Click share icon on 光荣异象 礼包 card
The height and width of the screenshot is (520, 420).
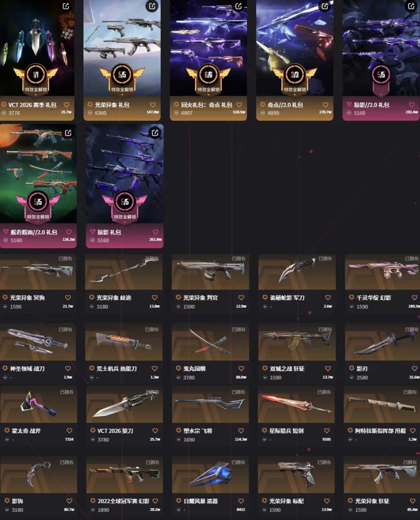point(152,6)
